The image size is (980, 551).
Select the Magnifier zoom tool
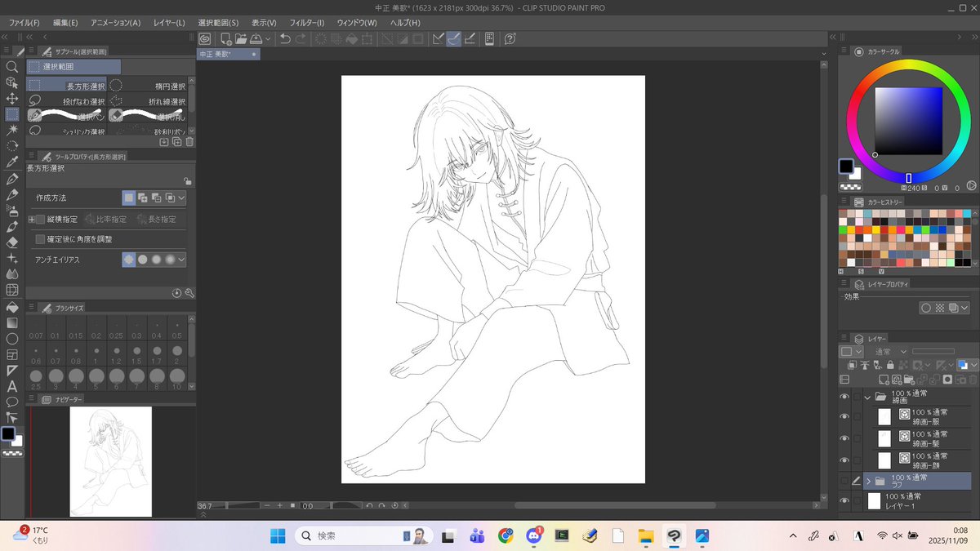12,66
